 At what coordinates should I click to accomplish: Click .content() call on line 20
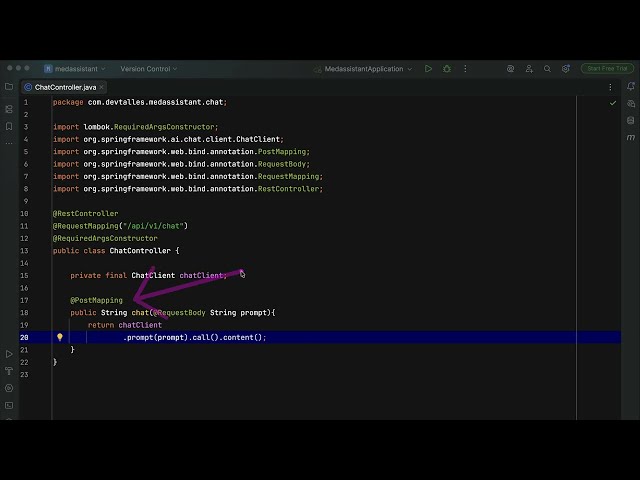pyautogui.click(x=241, y=337)
